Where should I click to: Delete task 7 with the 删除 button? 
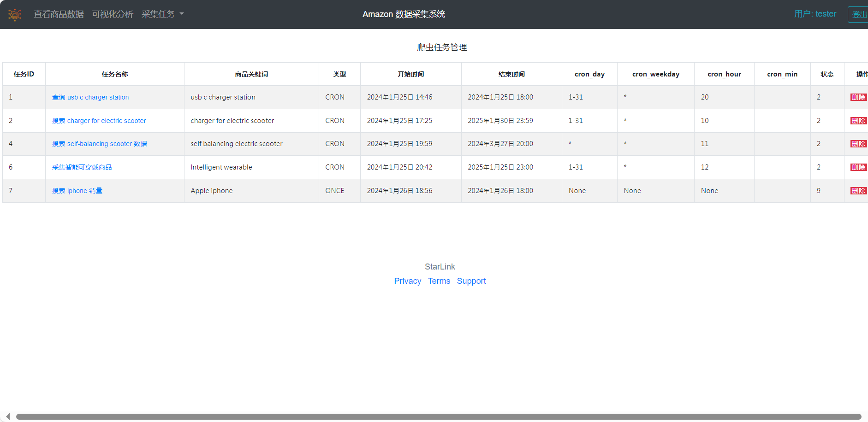point(858,191)
